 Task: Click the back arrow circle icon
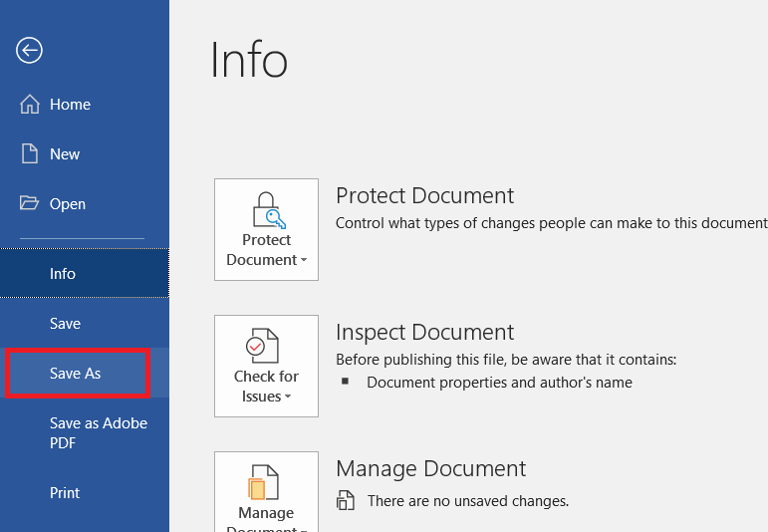pyautogui.click(x=30, y=50)
